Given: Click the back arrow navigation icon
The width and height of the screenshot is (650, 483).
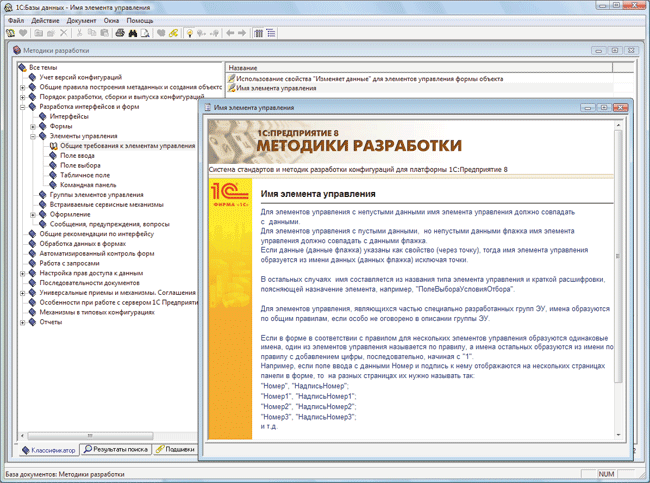Looking at the screenshot, I should click(x=230, y=33).
